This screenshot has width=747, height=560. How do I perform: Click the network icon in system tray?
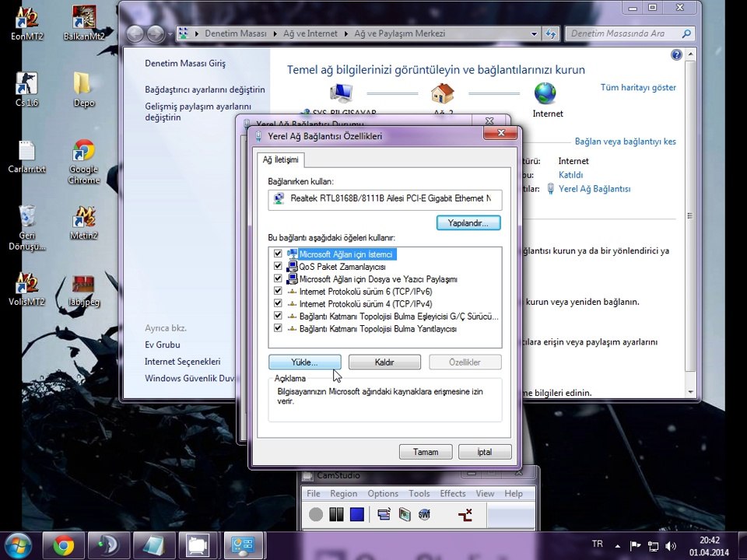click(x=653, y=546)
